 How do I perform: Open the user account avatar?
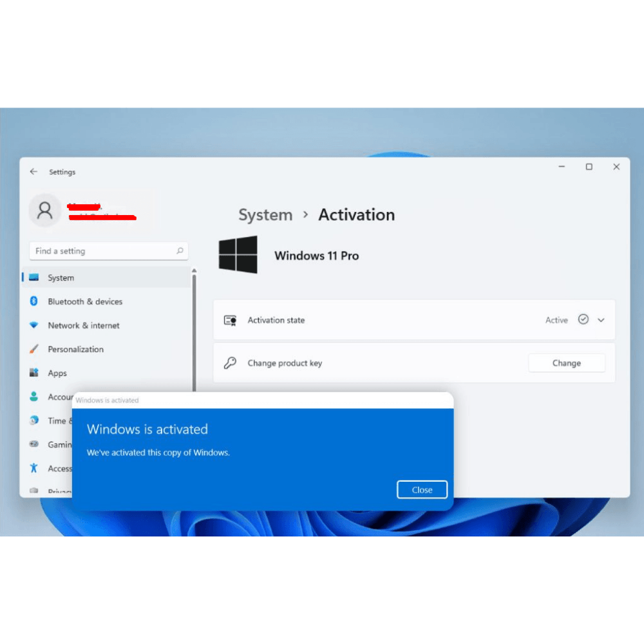(45, 211)
